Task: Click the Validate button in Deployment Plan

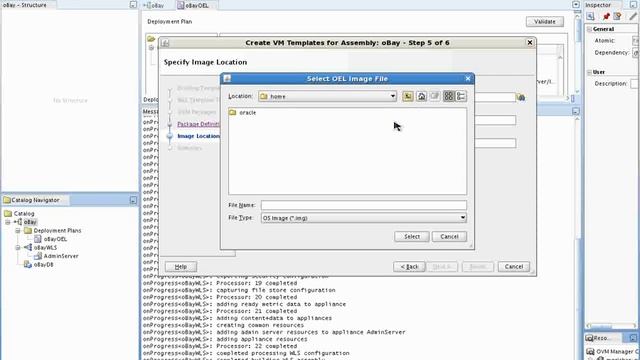Action: [544, 21]
